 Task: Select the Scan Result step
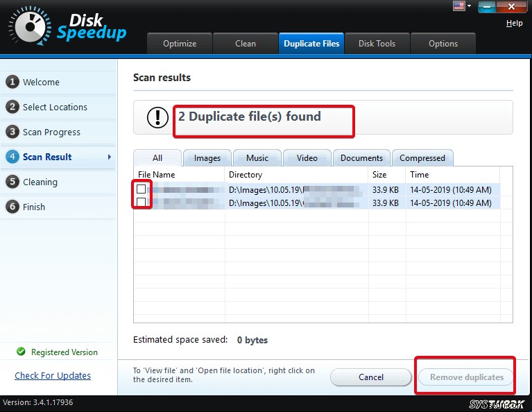pyautogui.click(x=58, y=157)
